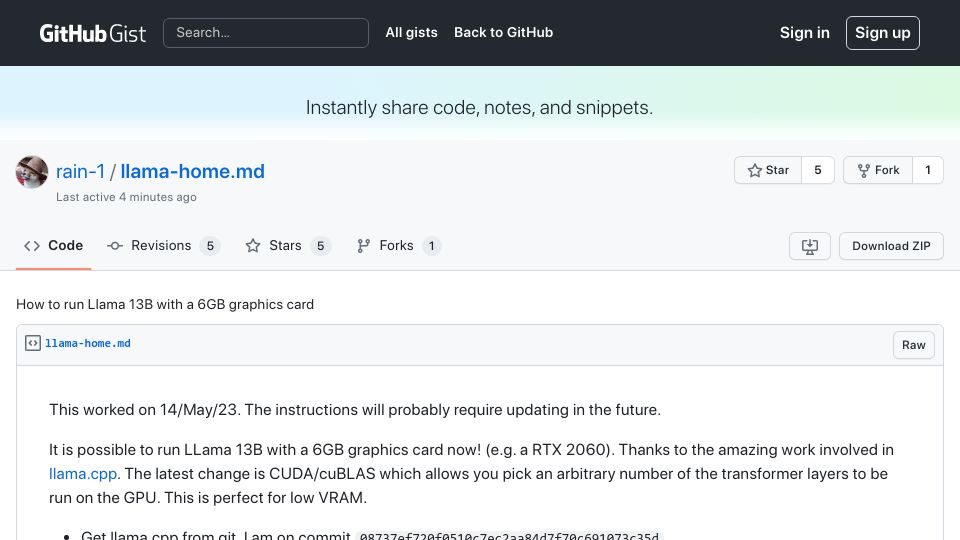Viewport: 960px width, 540px height.
Task: Click the gist description about 6GB graphics card
Action: point(165,304)
